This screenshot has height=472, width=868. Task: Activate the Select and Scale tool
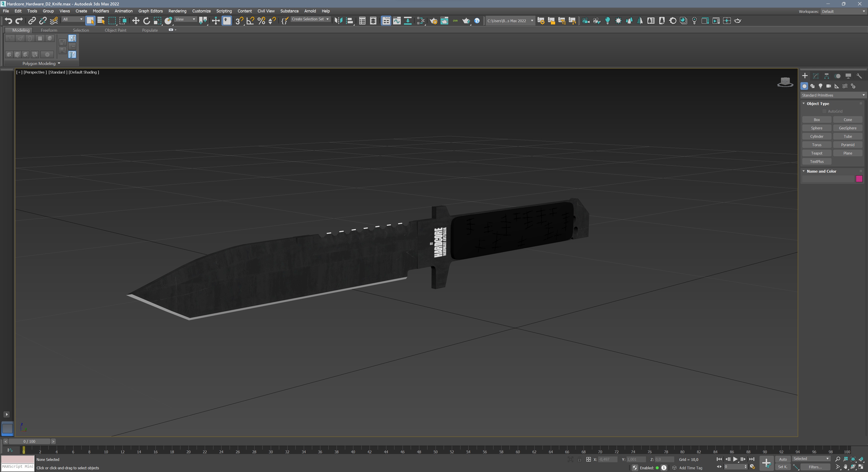157,21
